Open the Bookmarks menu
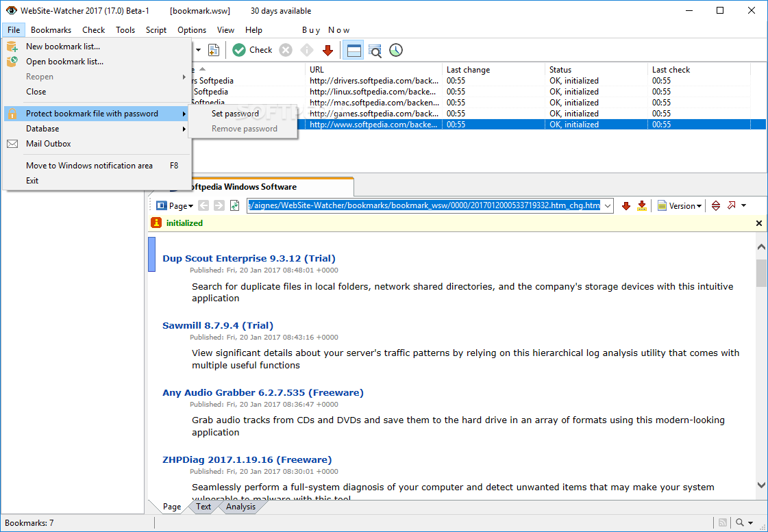 [51, 30]
